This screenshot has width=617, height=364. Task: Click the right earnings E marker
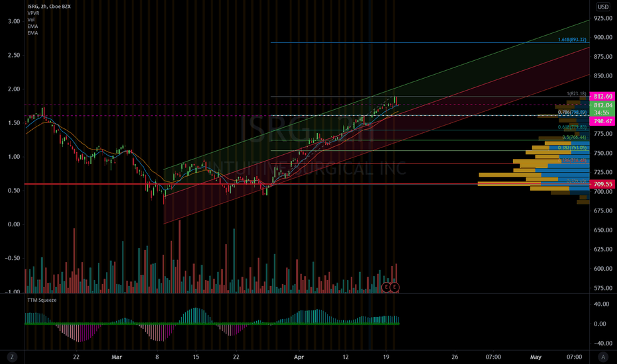click(x=395, y=287)
